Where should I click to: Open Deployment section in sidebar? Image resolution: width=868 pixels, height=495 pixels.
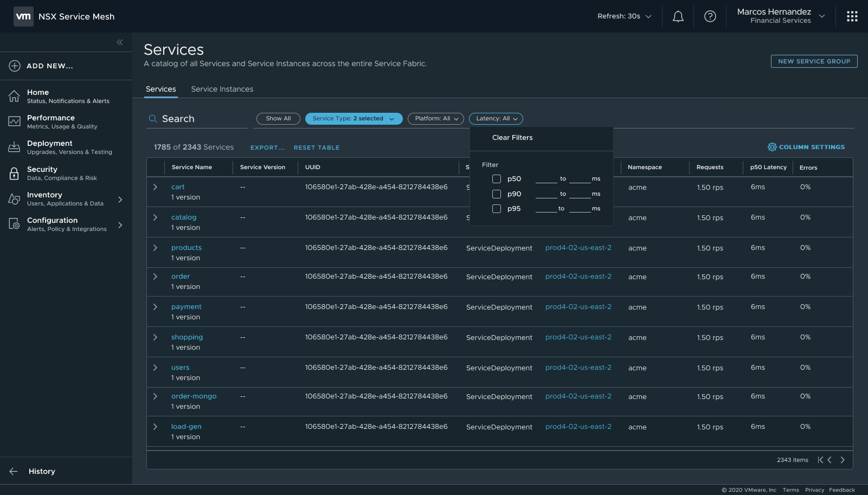tap(69, 147)
